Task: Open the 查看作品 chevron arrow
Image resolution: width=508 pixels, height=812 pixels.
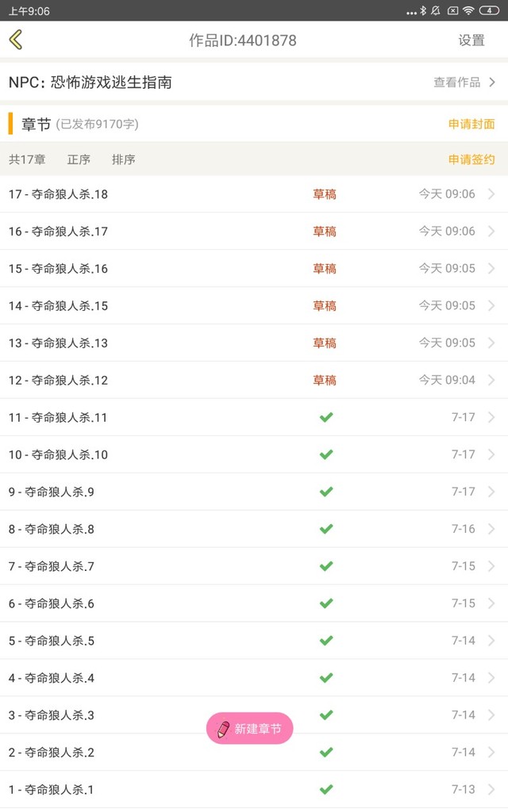Action: [492, 82]
